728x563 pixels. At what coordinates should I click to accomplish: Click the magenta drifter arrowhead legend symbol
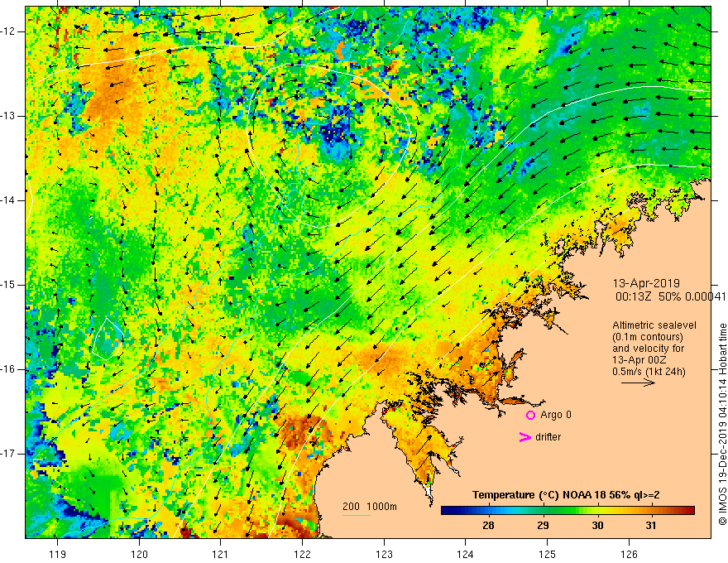pyautogui.click(x=524, y=437)
